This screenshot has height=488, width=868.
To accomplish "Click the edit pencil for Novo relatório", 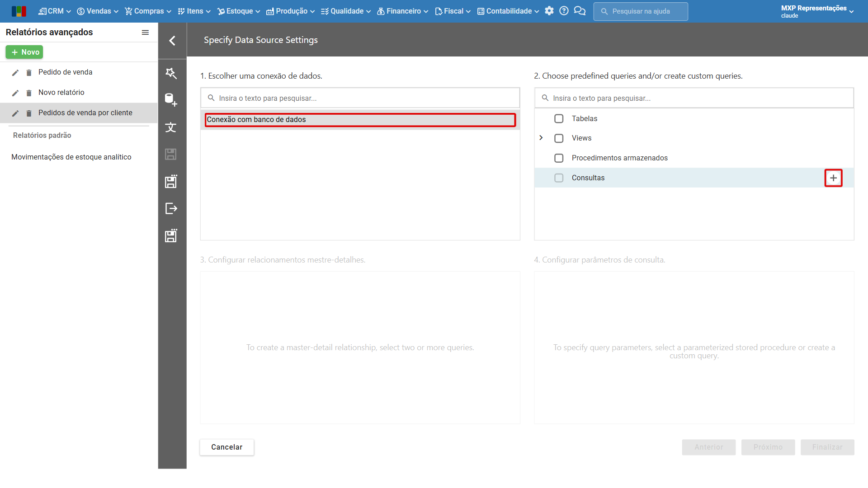I will 15,93.
